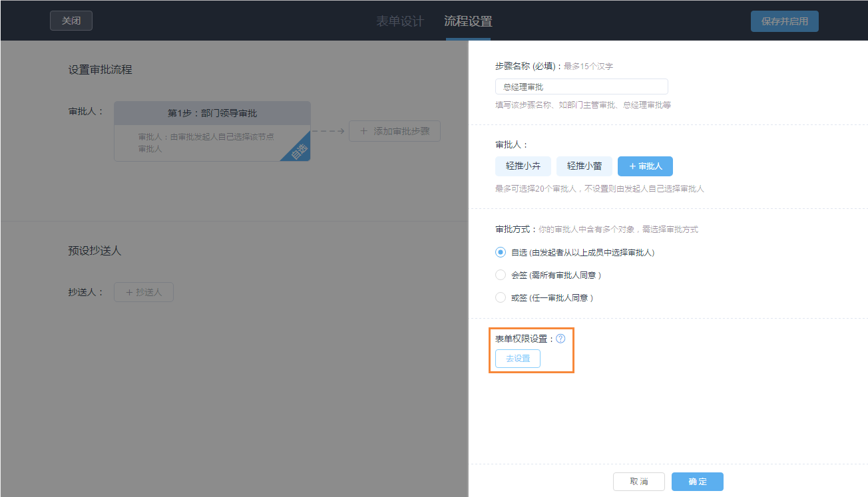Screen dimensions: 868x497
Task: Open form permission settings via 去设置
Action: 517,358
